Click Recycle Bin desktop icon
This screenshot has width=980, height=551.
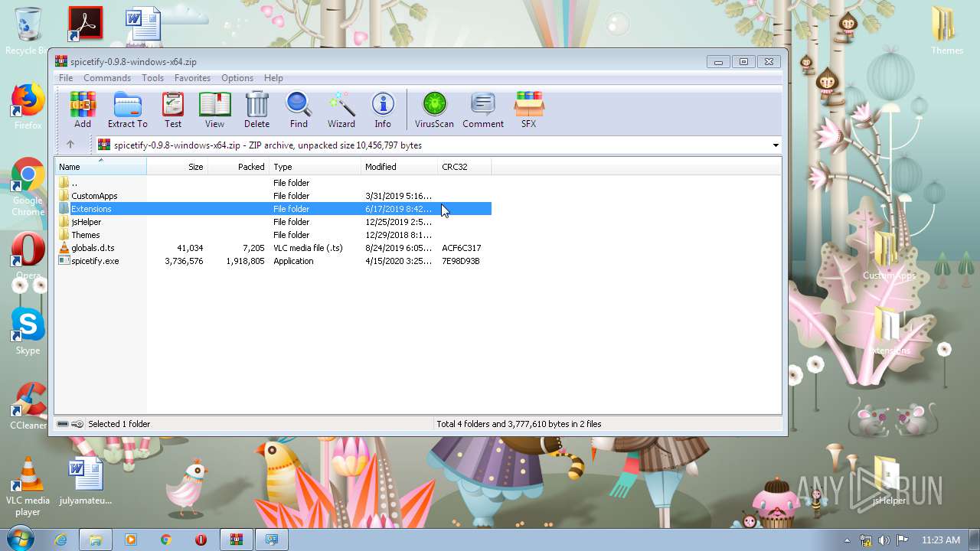[x=28, y=31]
